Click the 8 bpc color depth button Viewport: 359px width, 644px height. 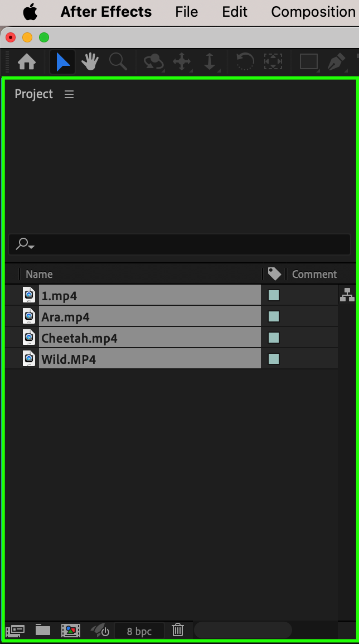(139, 631)
